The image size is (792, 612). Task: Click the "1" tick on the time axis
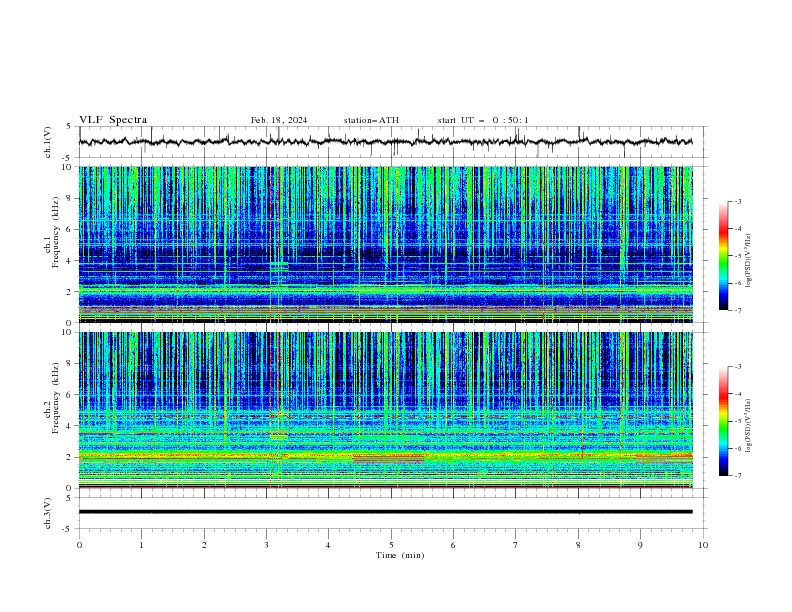click(141, 545)
